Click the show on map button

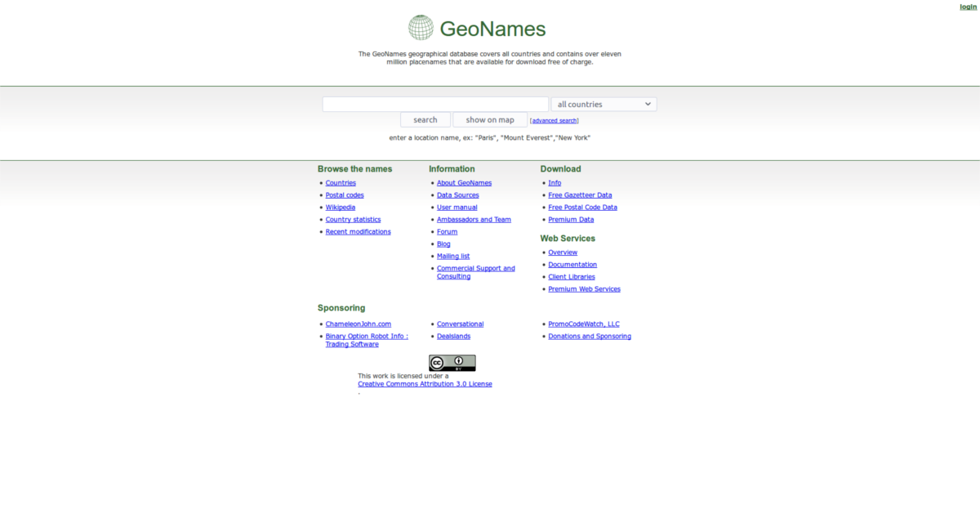tap(490, 120)
